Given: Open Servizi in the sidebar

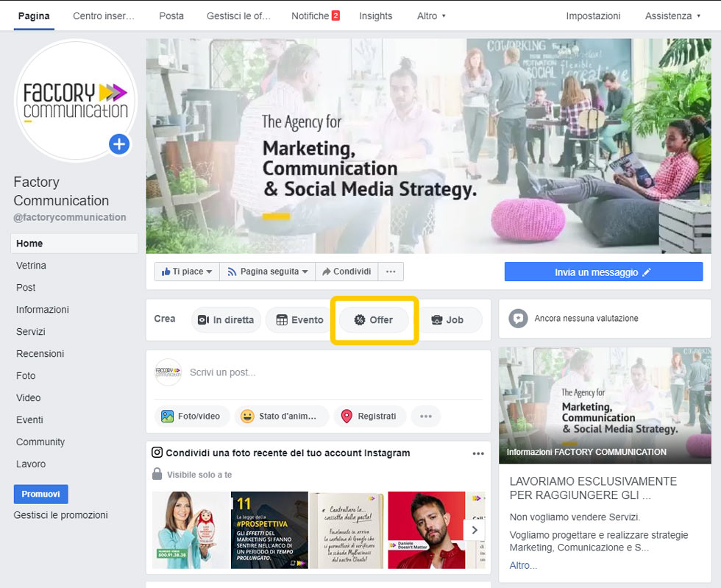Looking at the screenshot, I should (31, 332).
